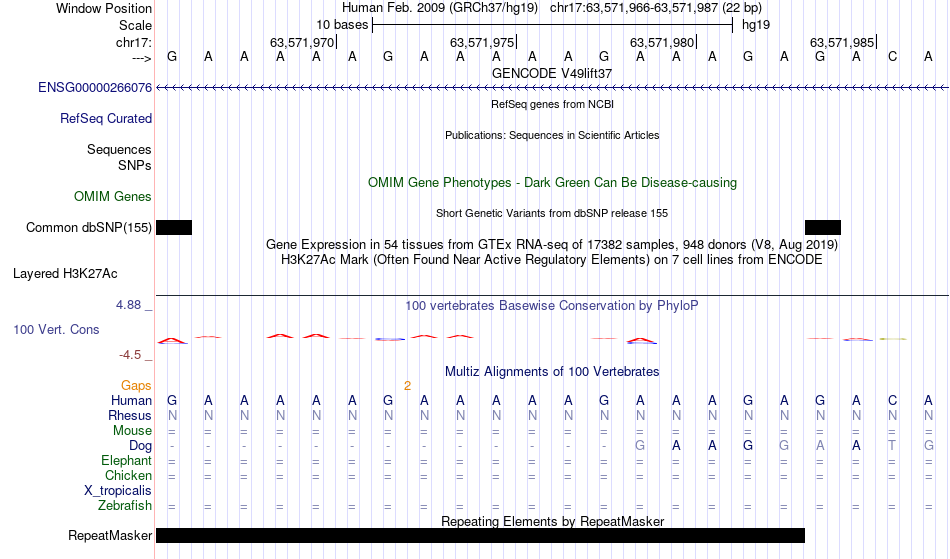Image resolution: width=950 pixels, height=559 pixels.
Task: Click the Zebrafish species label
Action: [125, 506]
